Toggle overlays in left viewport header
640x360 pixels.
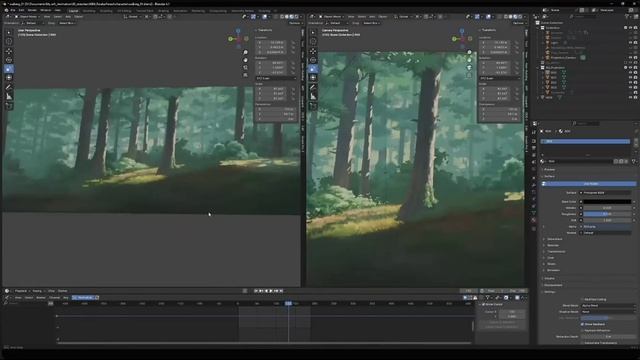click(x=264, y=17)
